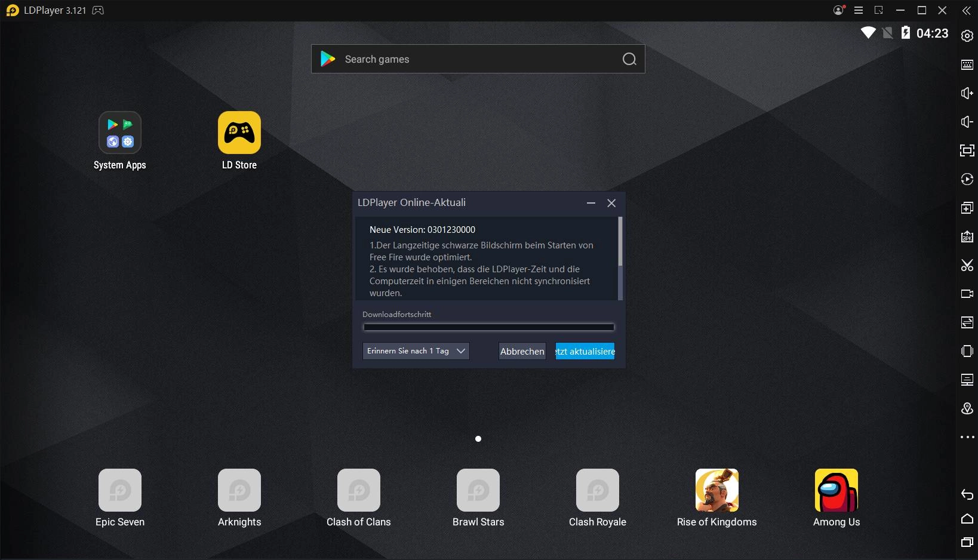This screenshot has height=560, width=978.
Task: Click the Google Play icon in search bar
Action: tap(328, 59)
